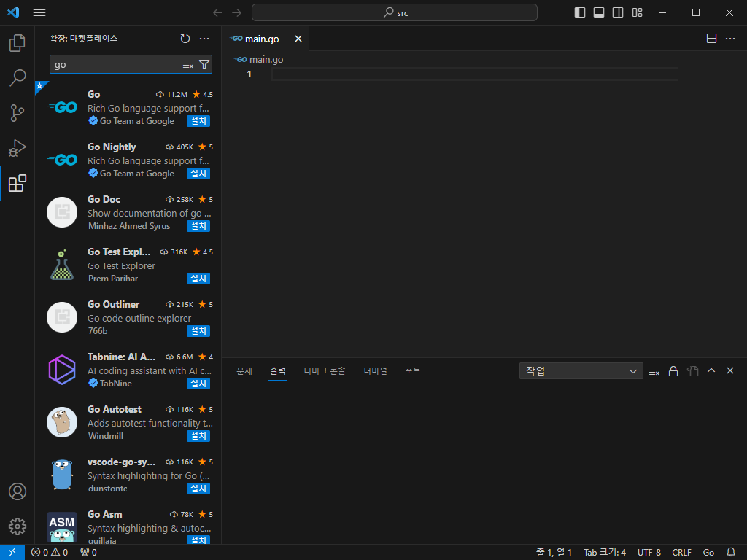
Task: Open the top command center search box
Action: click(395, 13)
